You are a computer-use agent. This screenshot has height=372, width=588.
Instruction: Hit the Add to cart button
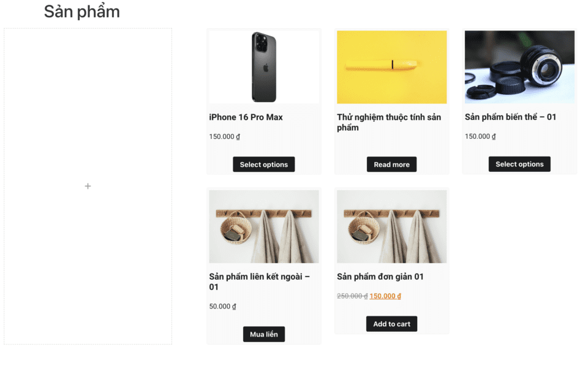tap(391, 324)
